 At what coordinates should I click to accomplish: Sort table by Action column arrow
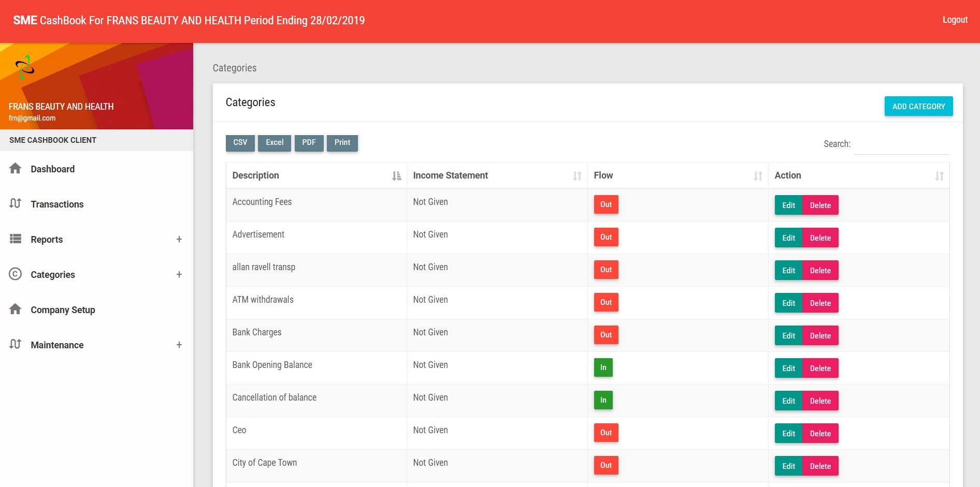[x=939, y=176]
